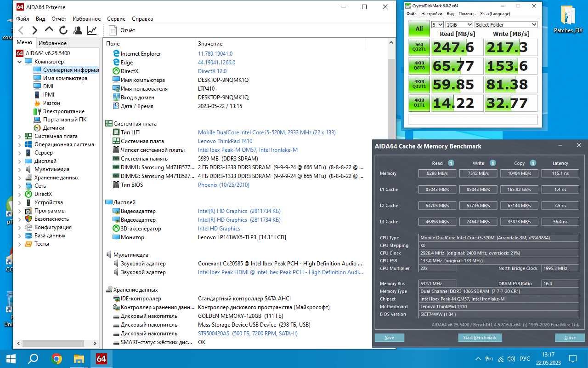Select Суммарная информация in the tree

tap(70, 70)
